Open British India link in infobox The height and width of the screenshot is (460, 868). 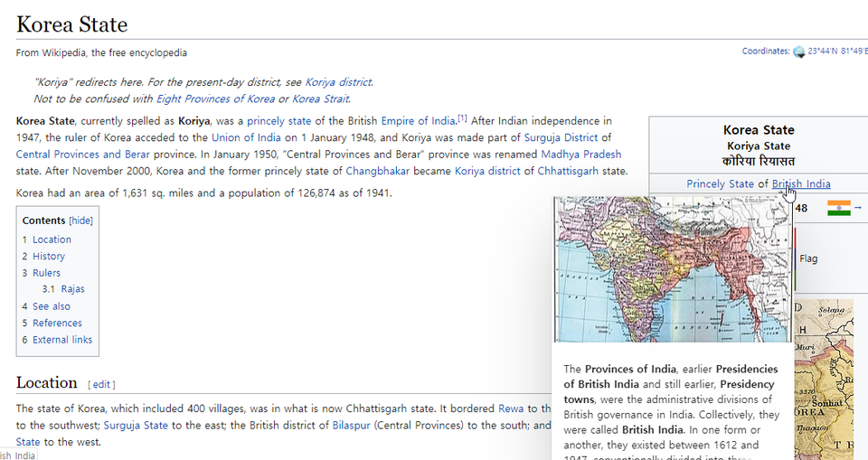pyautogui.click(x=801, y=183)
